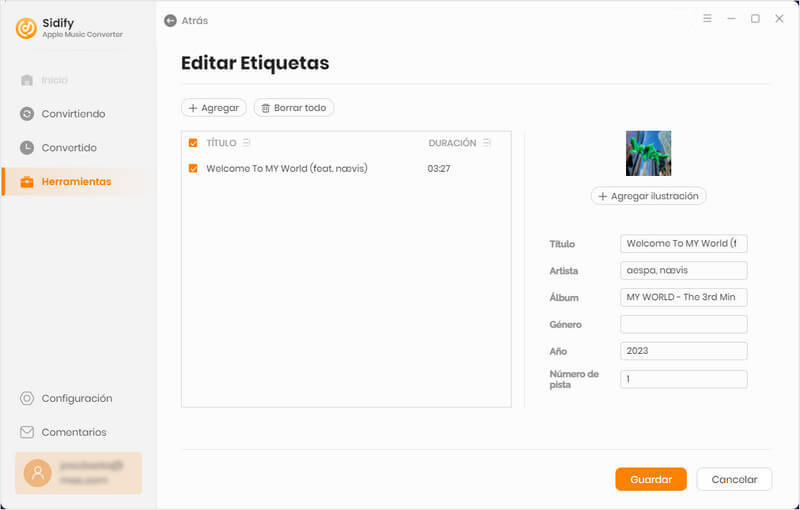Click the Guardar button
800x510 pixels.
pyautogui.click(x=651, y=479)
